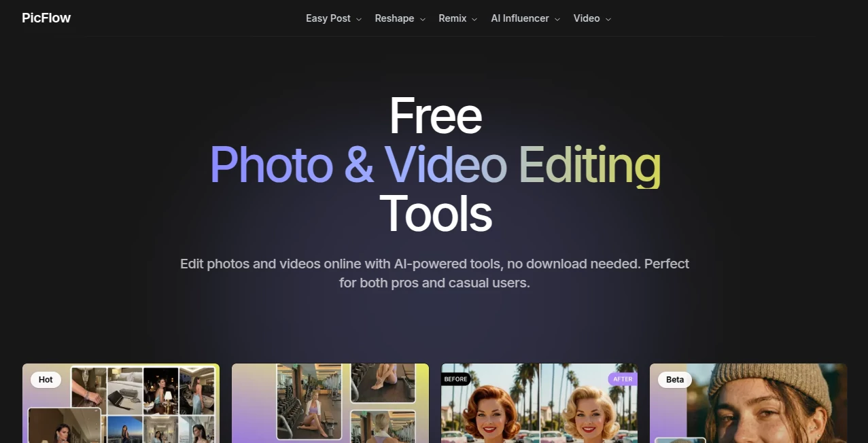Click the PicFlow logo
The height and width of the screenshot is (443, 868).
46,18
